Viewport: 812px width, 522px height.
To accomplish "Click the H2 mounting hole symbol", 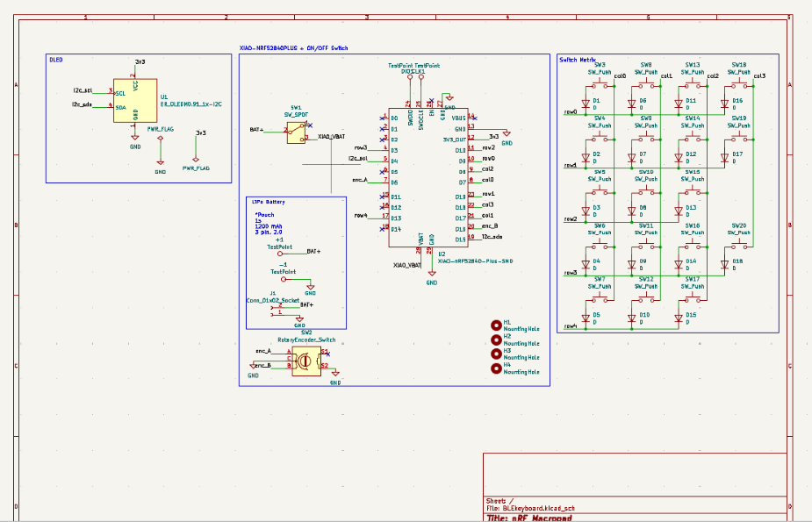I will [496, 340].
